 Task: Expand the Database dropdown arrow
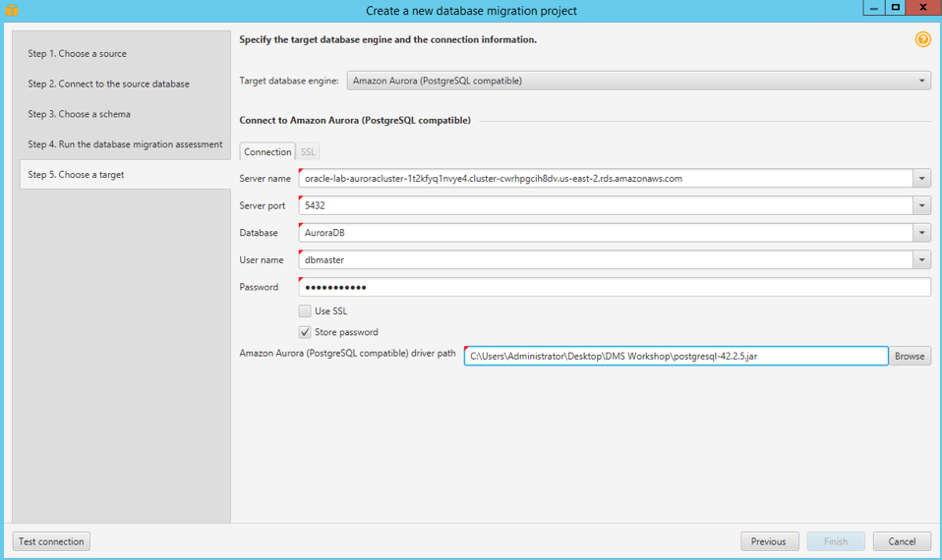[x=921, y=232]
